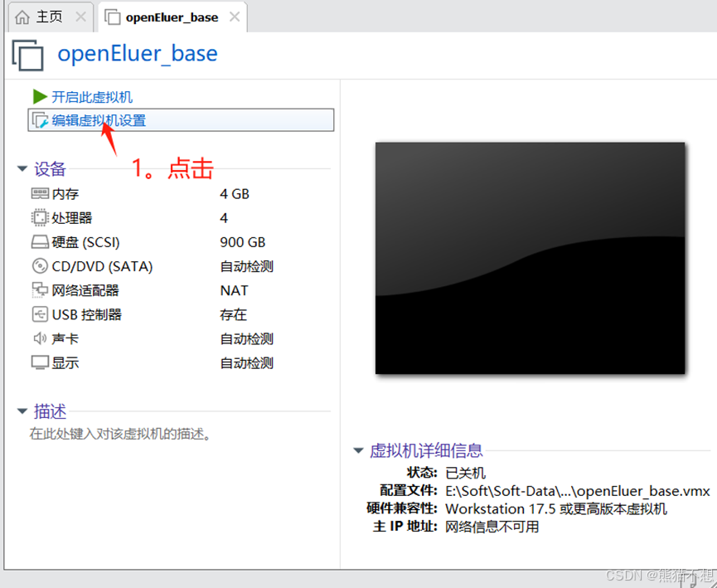Click the display (显示) monitor icon
The height and width of the screenshot is (588, 717).
tap(40, 363)
